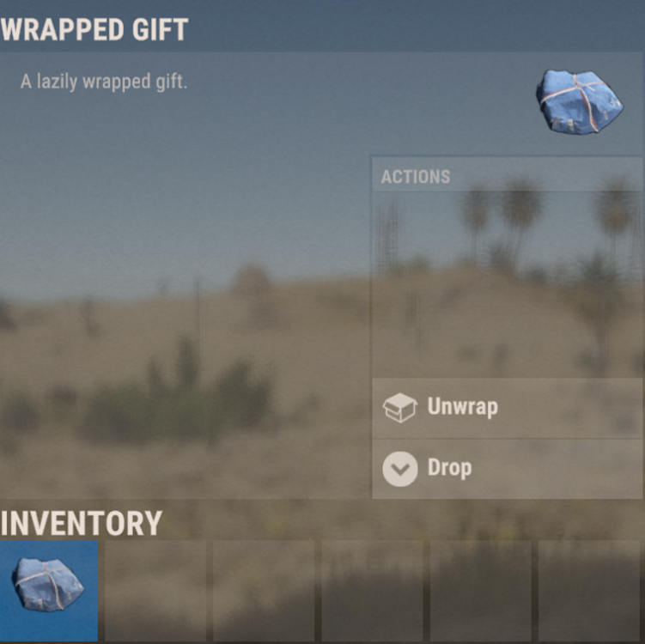Select the fourth inventory slot

tap(372, 591)
